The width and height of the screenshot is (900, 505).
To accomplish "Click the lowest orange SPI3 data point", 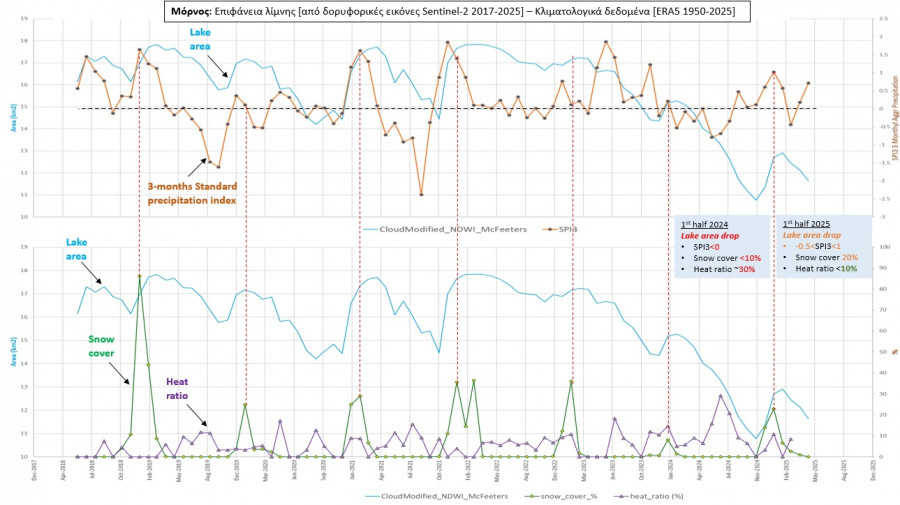I will pyautogui.click(x=421, y=194).
